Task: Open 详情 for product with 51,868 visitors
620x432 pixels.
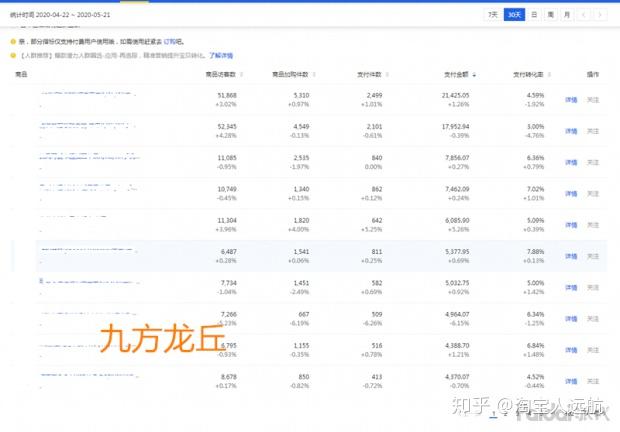Action: tap(571, 100)
